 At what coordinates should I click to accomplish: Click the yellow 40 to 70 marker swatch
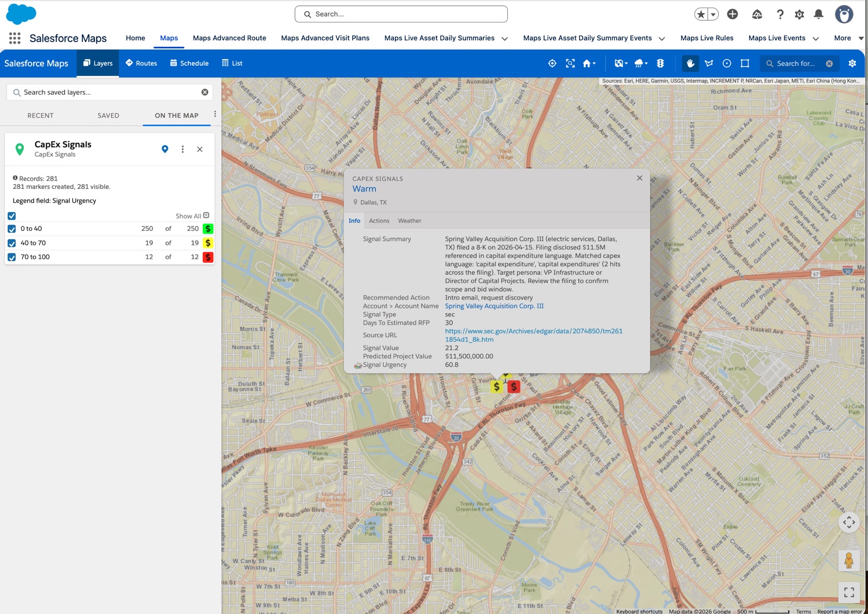(x=208, y=243)
